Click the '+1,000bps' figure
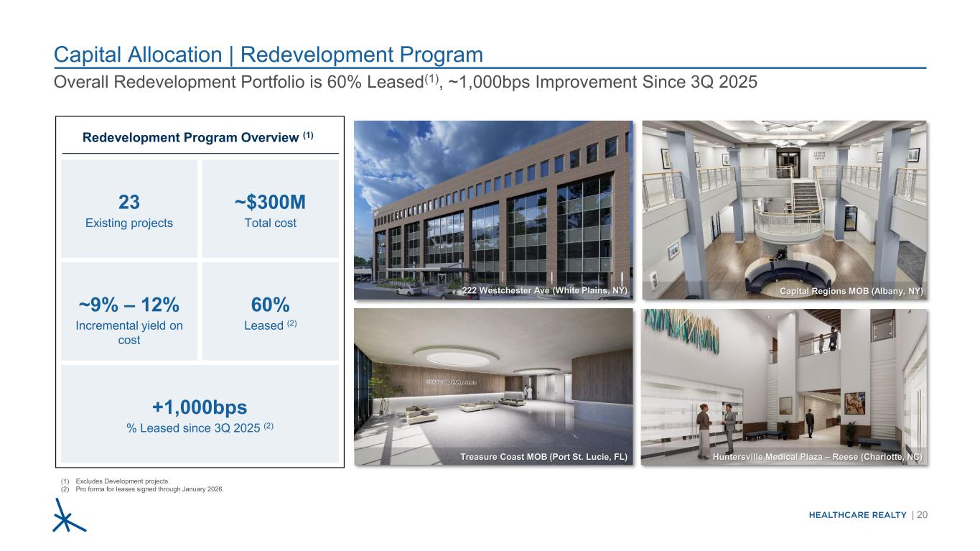 pyautogui.click(x=200, y=407)
